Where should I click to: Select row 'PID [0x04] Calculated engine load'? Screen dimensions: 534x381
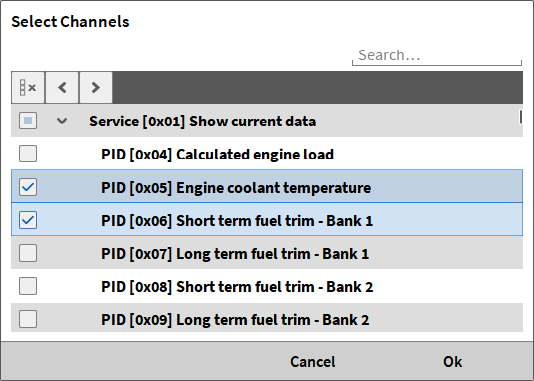pos(267,154)
